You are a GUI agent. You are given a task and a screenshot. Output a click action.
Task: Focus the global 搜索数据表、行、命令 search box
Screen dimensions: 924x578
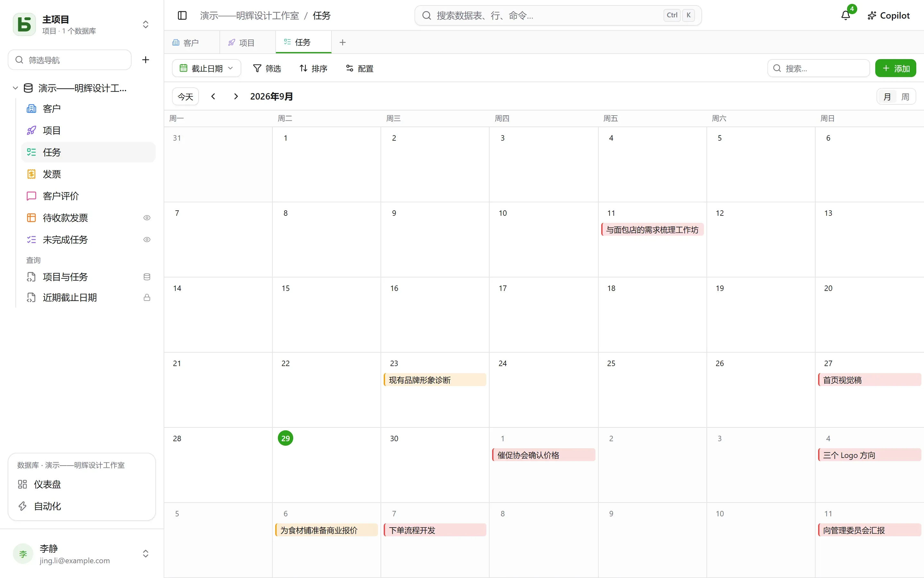[x=558, y=15]
